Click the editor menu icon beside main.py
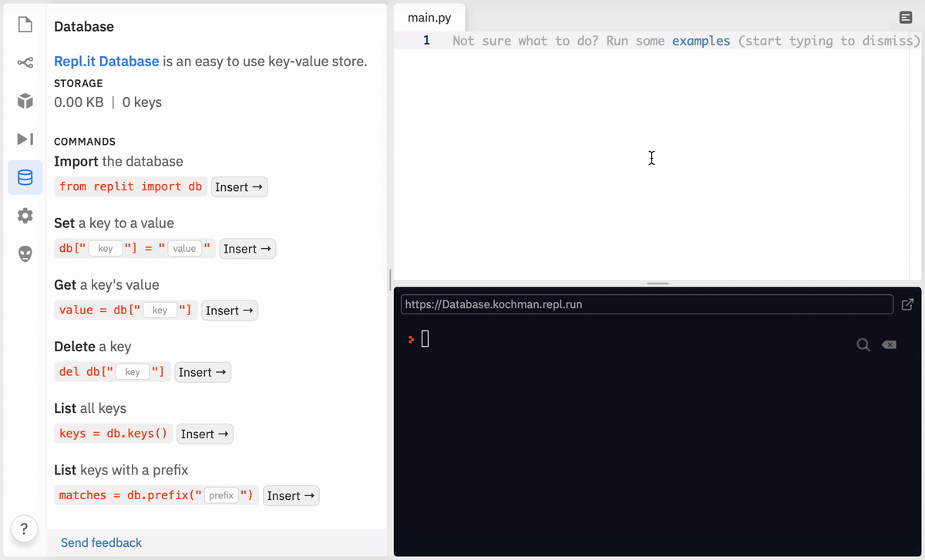 click(905, 18)
